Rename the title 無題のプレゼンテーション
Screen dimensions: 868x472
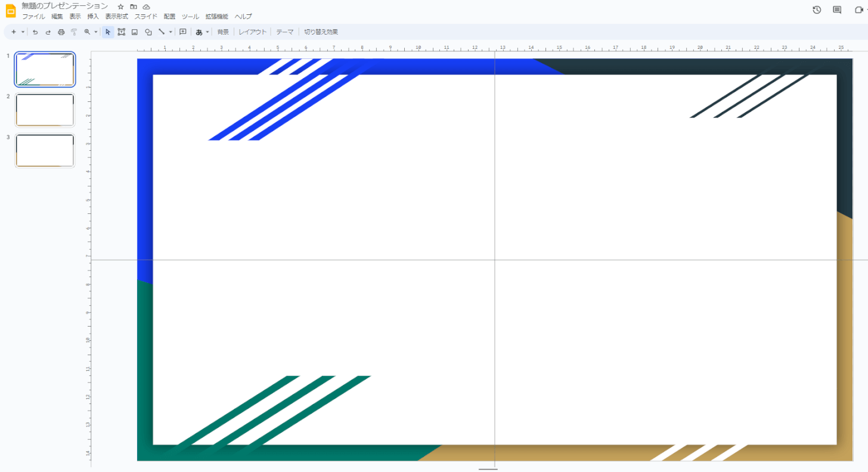click(65, 6)
